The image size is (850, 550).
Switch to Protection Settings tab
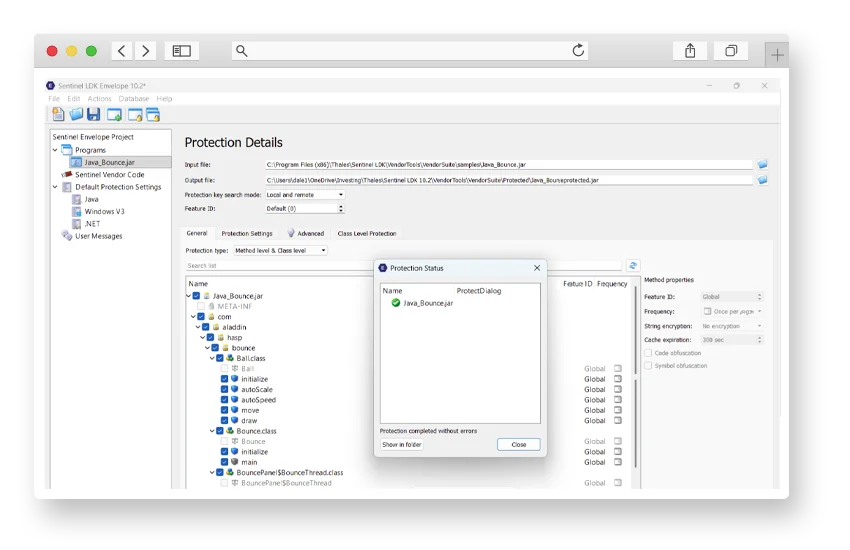tap(247, 234)
